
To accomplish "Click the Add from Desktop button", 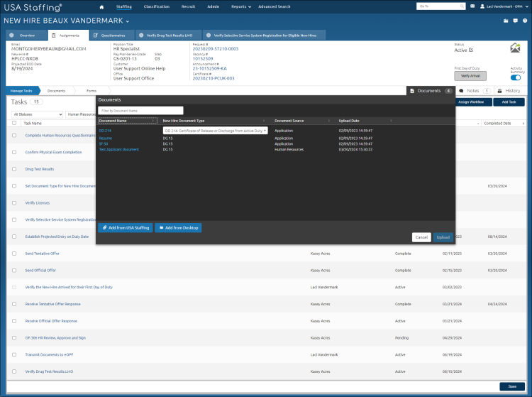I will pos(178,228).
